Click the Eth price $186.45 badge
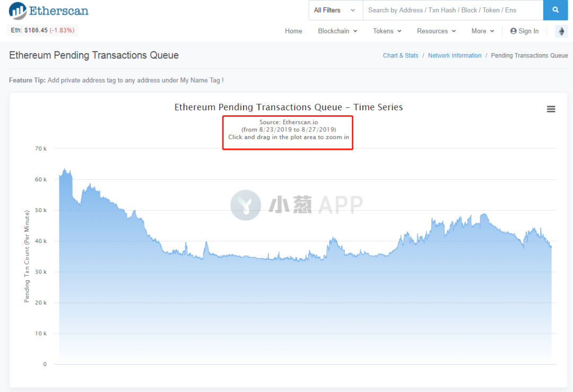This screenshot has height=392, width=573. click(x=43, y=30)
